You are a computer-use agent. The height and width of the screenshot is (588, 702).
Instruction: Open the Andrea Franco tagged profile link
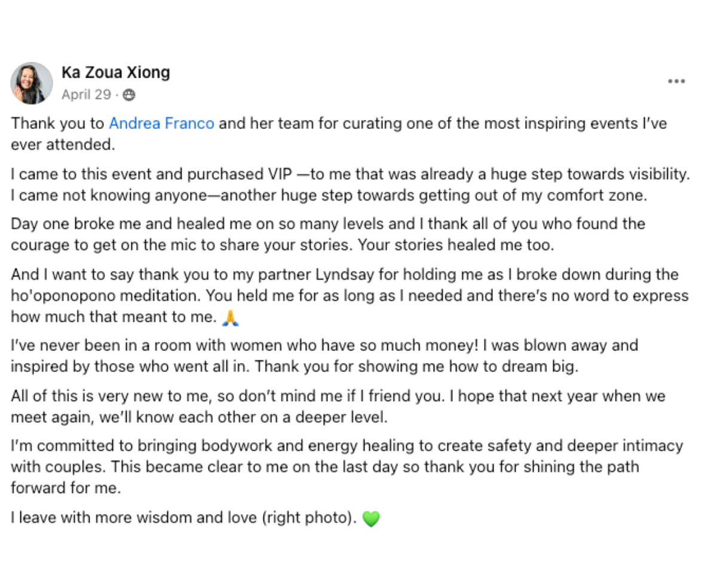(162, 123)
